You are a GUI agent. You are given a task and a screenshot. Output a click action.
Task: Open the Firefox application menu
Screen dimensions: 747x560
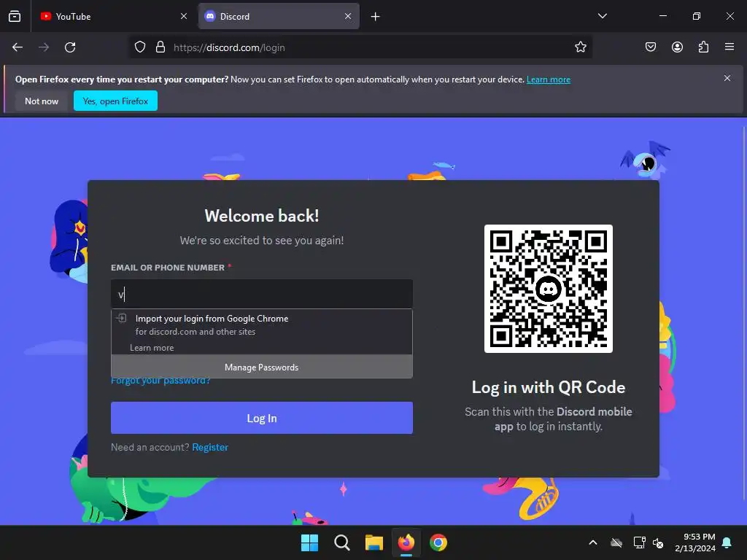tap(729, 47)
